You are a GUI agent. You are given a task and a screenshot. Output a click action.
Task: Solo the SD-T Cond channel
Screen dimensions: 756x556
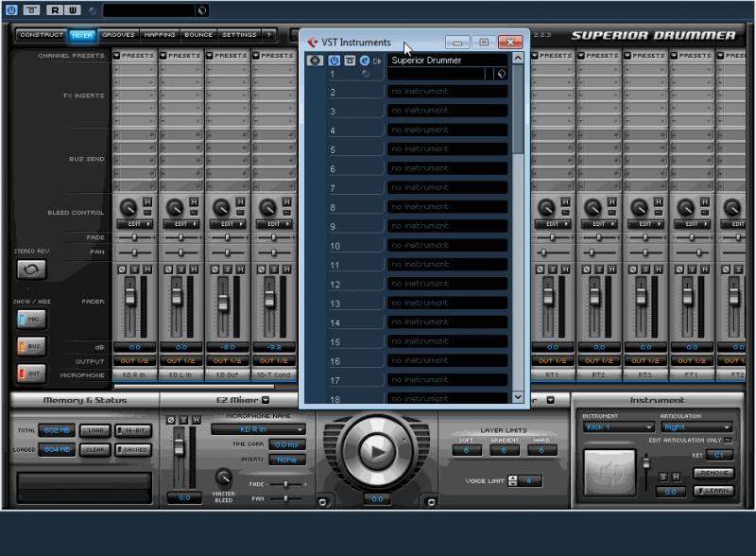[274, 269]
